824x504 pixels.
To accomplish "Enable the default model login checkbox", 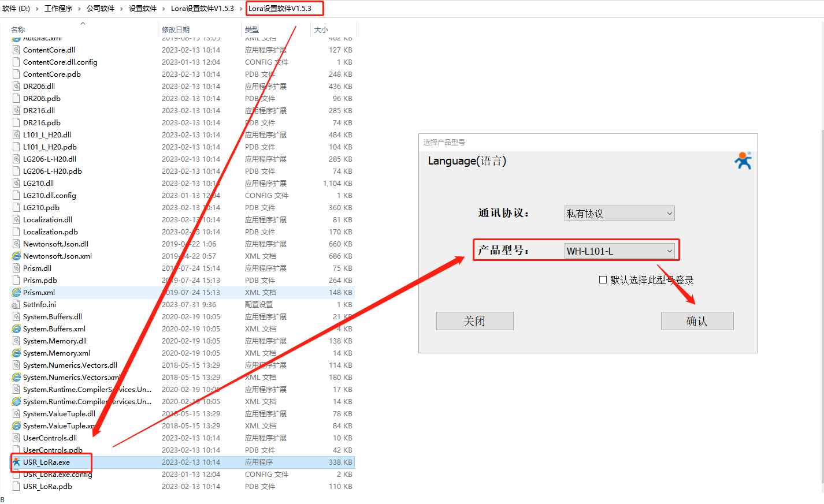I will (603, 280).
